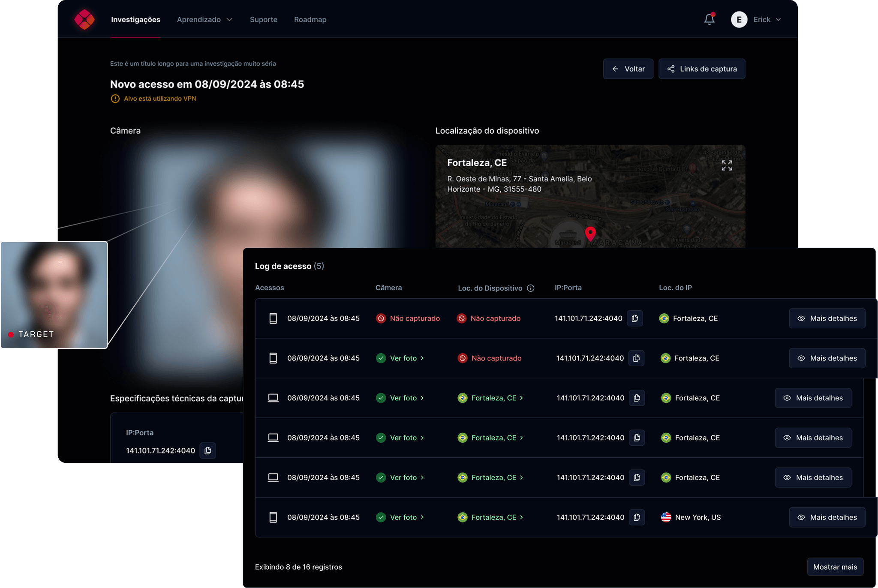Expand the map with fullscreen icon
This screenshot has width=878, height=588.
[x=727, y=165]
